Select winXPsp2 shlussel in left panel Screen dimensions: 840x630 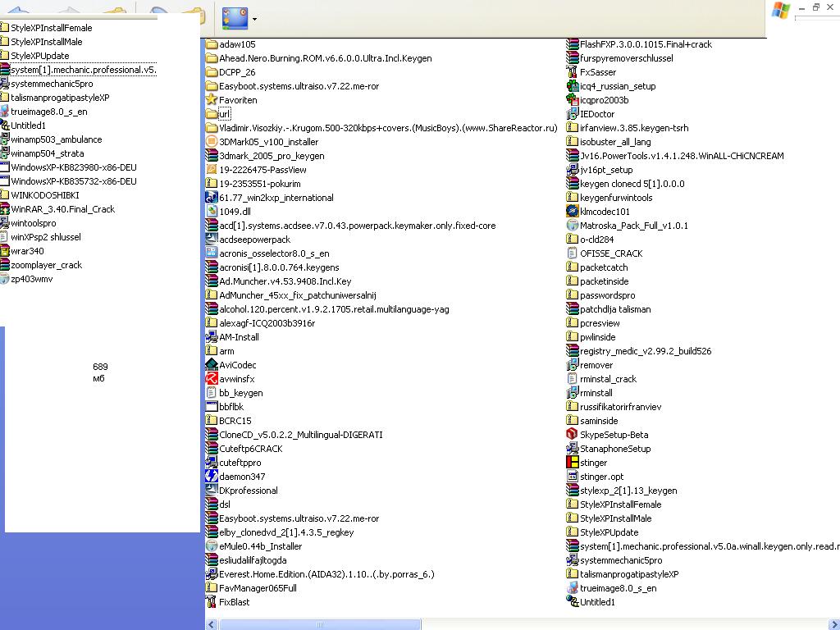tap(46, 237)
